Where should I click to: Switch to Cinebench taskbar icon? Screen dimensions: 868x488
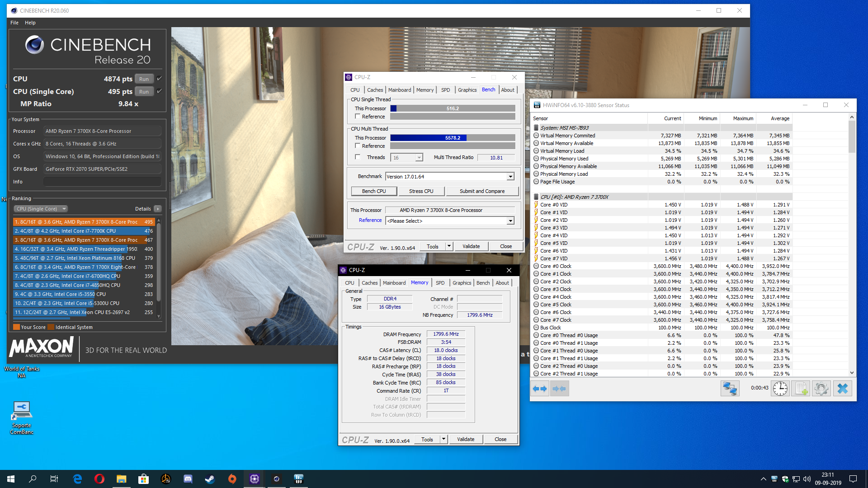pyautogui.click(x=277, y=479)
